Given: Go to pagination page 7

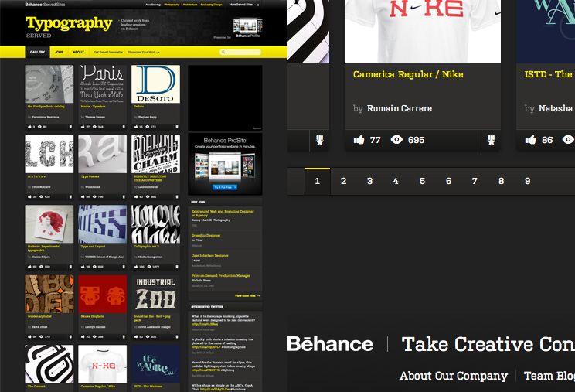Looking at the screenshot, I should coord(475,181).
